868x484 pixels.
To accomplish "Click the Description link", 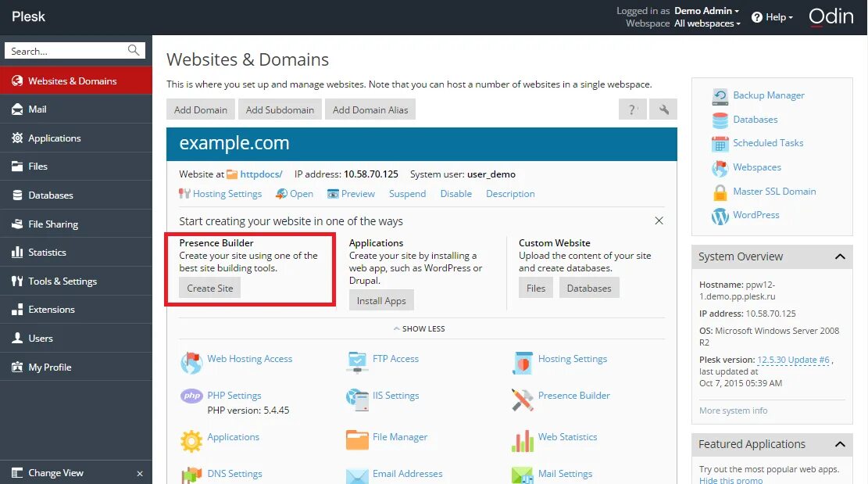I will [510, 194].
